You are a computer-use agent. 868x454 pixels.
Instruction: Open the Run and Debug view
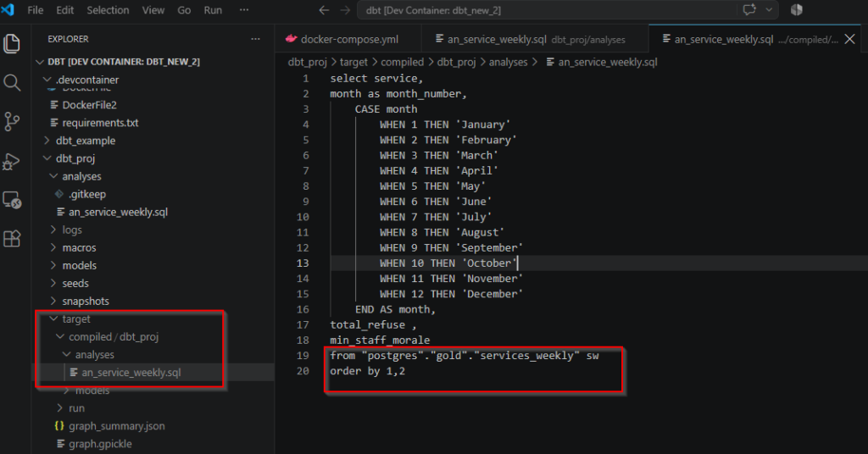[x=12, y=161]
